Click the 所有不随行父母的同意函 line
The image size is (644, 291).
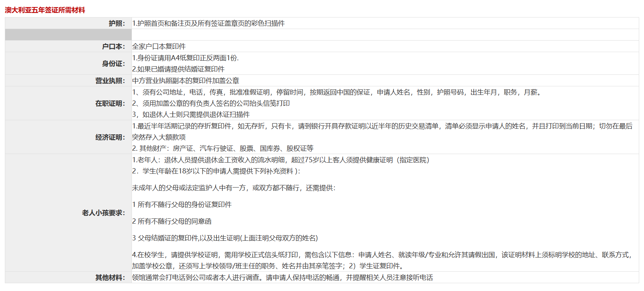[172, 221]
